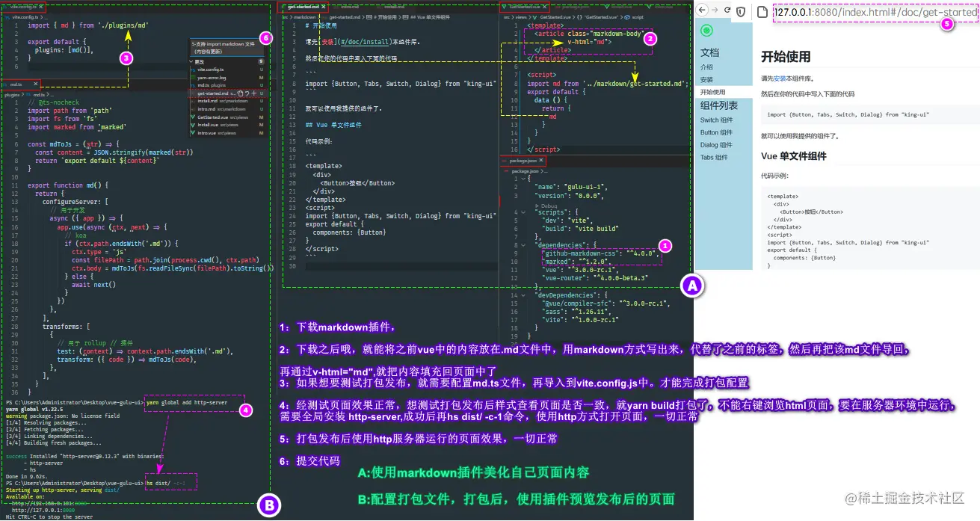Click the changes count badge 9

pos(261,61)
